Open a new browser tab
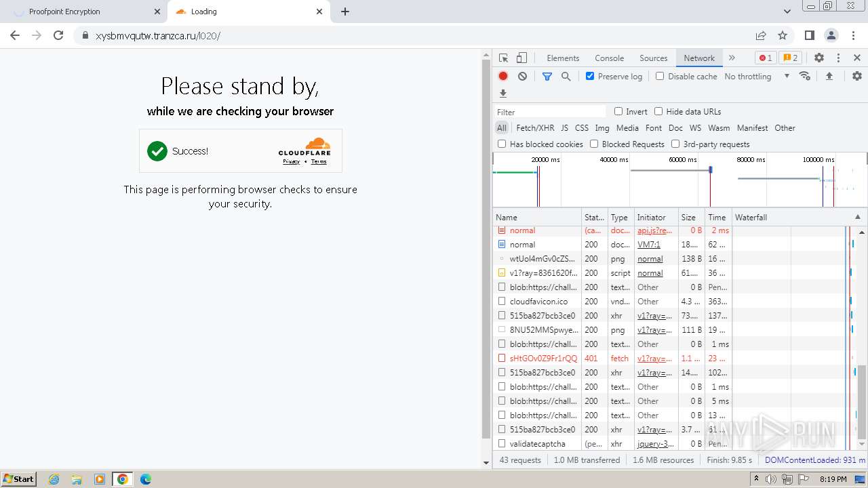868x488 pixels. [x=345, y=12]
